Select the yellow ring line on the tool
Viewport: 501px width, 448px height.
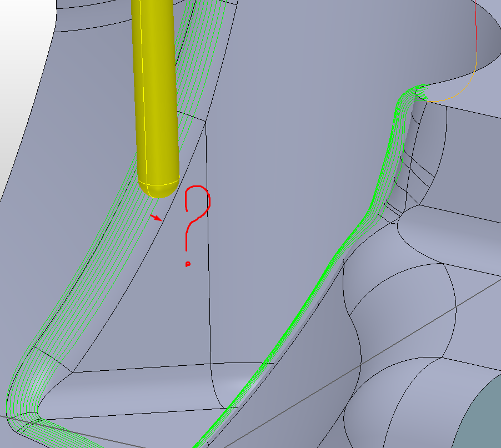click(158, 182)
